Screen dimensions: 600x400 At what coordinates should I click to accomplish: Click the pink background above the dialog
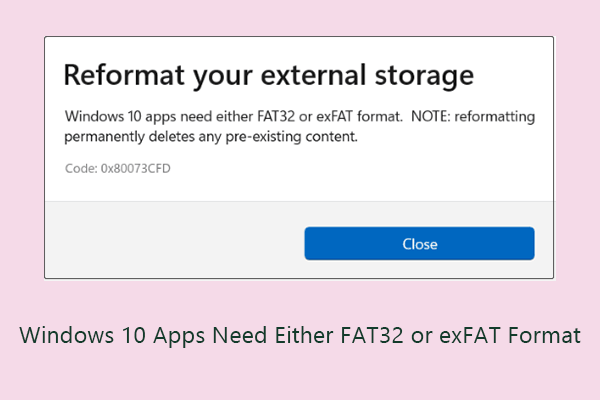pyautogui.click(x=300, y=17)
